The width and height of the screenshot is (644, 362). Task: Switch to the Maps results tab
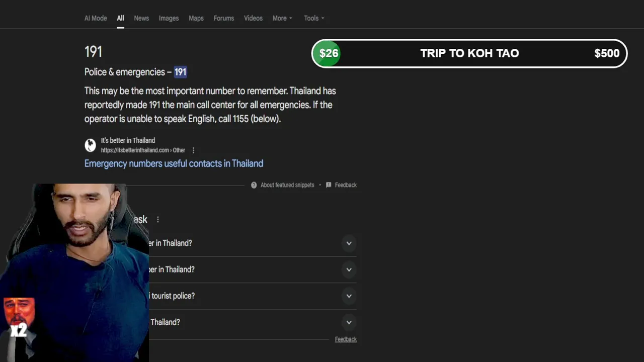(196, 18)
